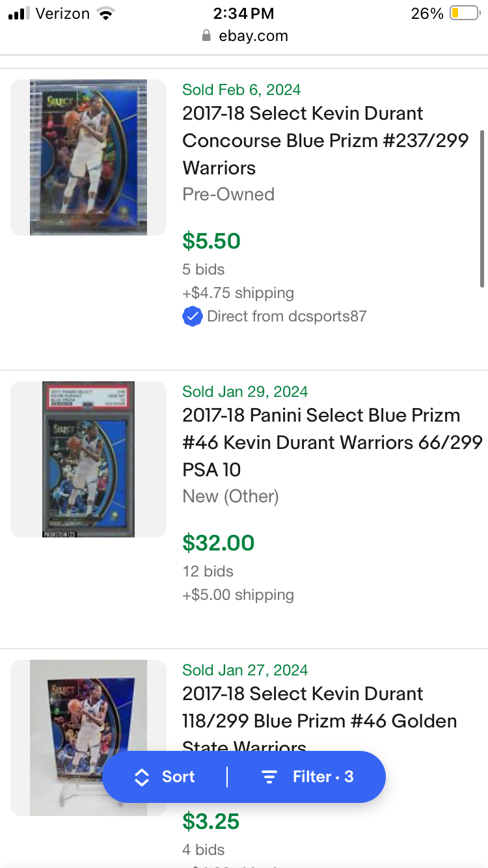
Task: Tap the ebay.com address bar
Action: 244,36
